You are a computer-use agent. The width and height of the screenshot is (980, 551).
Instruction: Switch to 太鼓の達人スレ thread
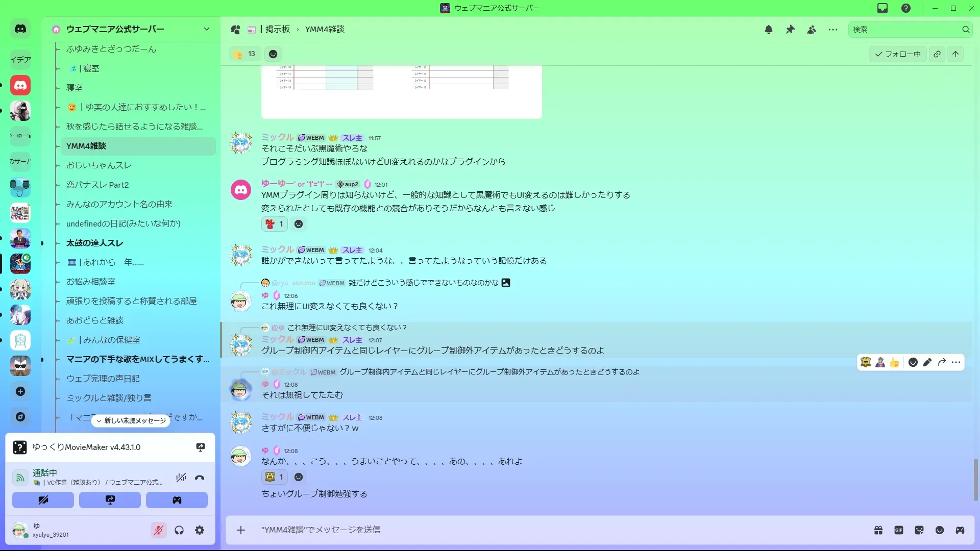pos(95,243)
